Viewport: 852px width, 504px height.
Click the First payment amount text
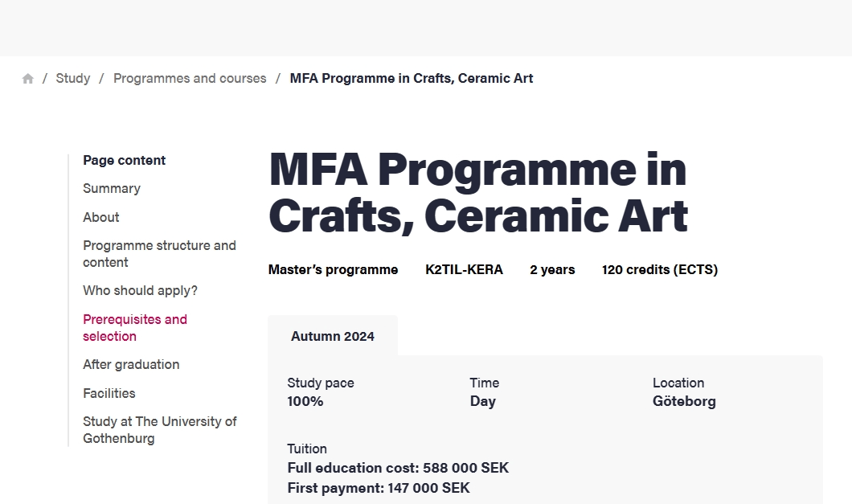[x=379, y=488]
